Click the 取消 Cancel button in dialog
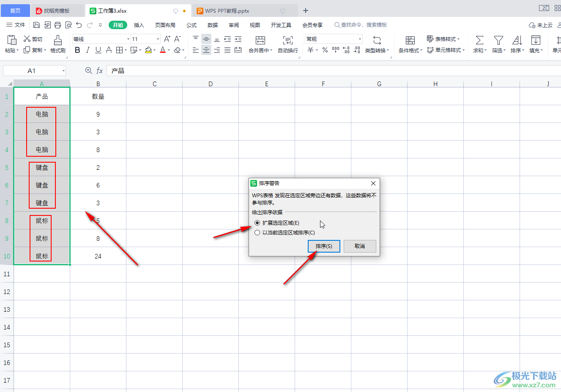Viewport: 561px width, 392px height. coord(360,246)
